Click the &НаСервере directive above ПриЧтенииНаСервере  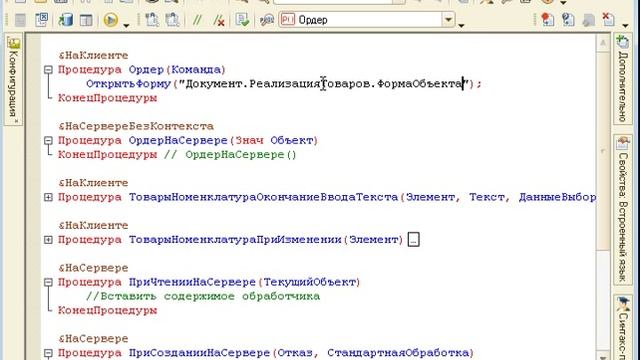click(x=93, y=268)
